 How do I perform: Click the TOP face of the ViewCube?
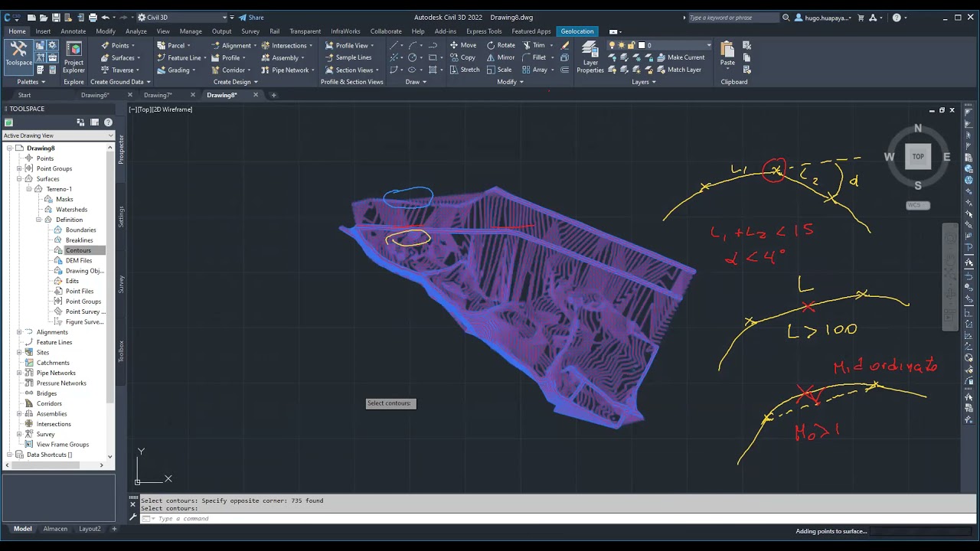(918, 157)
